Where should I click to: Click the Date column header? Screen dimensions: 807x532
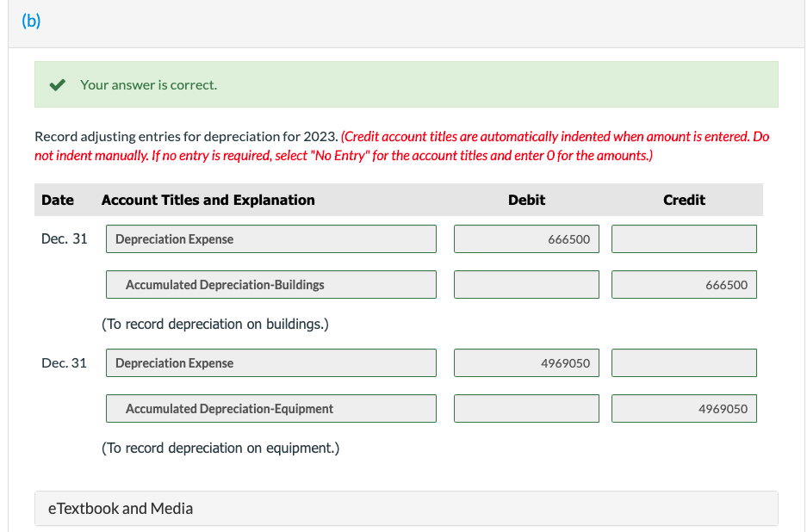point(58,200)
